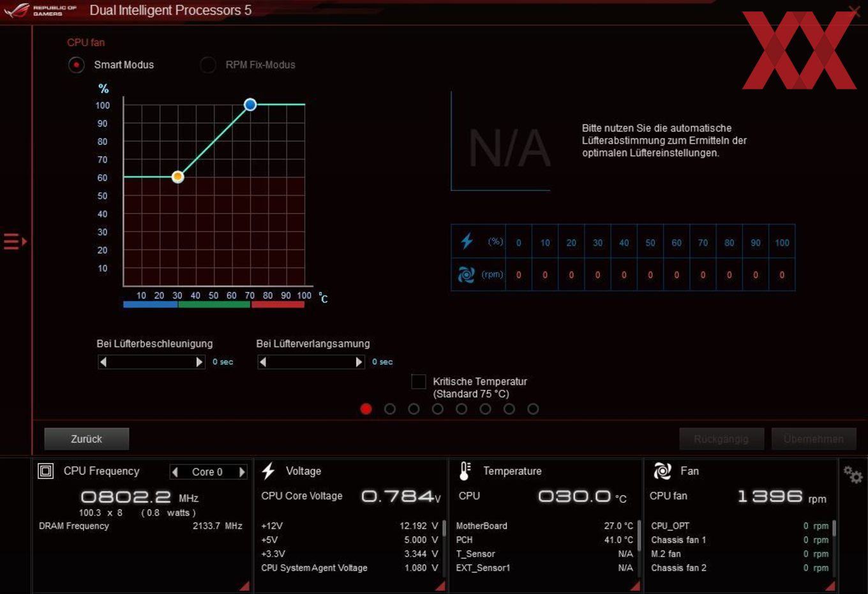Open settings gears icon at bottom right
The image size is (868, 594).
[853, 474]
